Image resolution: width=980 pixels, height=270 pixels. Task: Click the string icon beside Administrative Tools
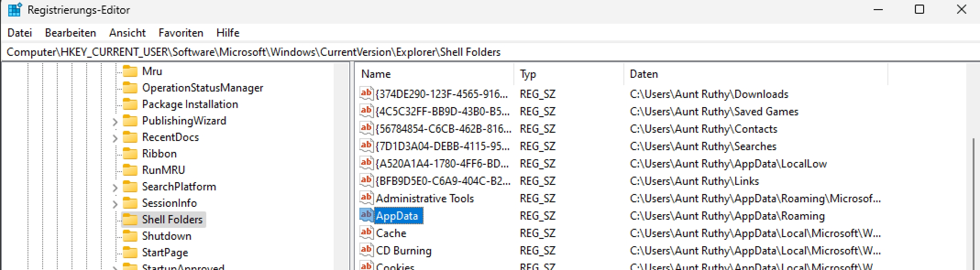pyautogui.click(x=366, y=198)
